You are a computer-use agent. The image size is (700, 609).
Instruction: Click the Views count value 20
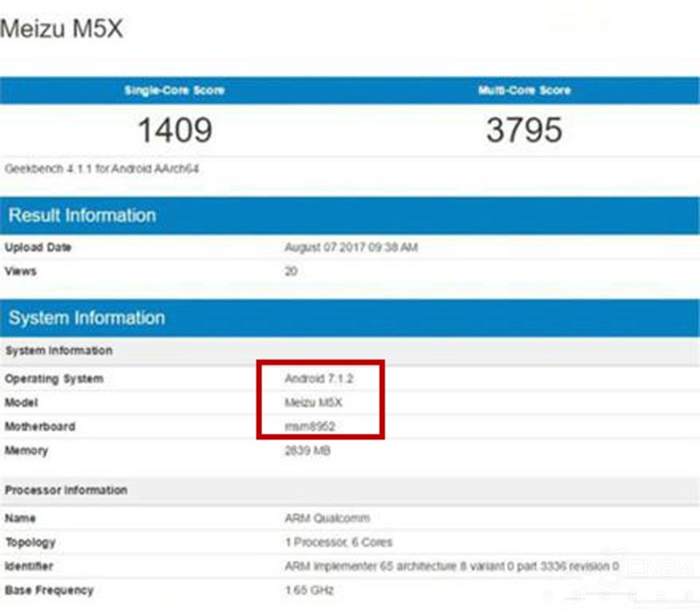point(291,271)
